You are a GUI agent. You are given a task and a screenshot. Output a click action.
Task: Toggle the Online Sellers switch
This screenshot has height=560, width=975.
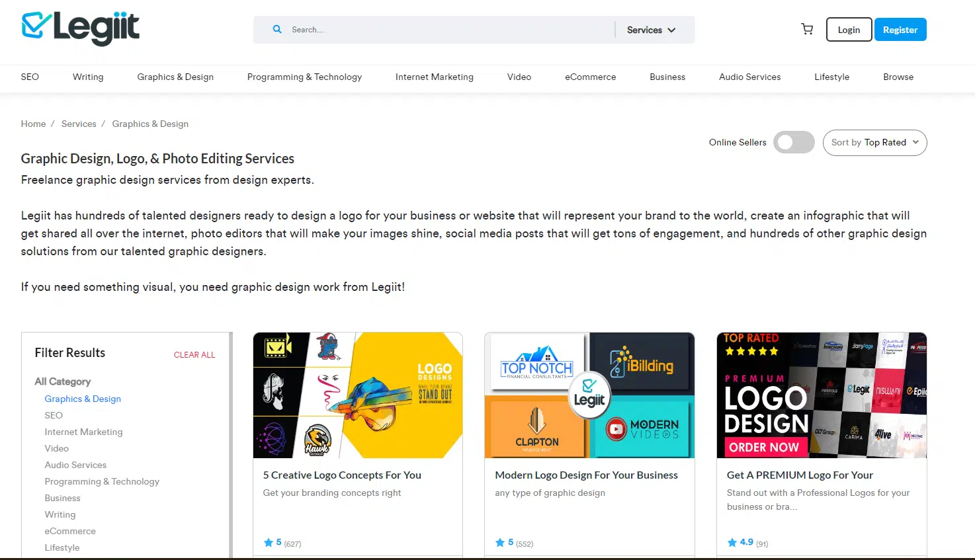[794, 142]
